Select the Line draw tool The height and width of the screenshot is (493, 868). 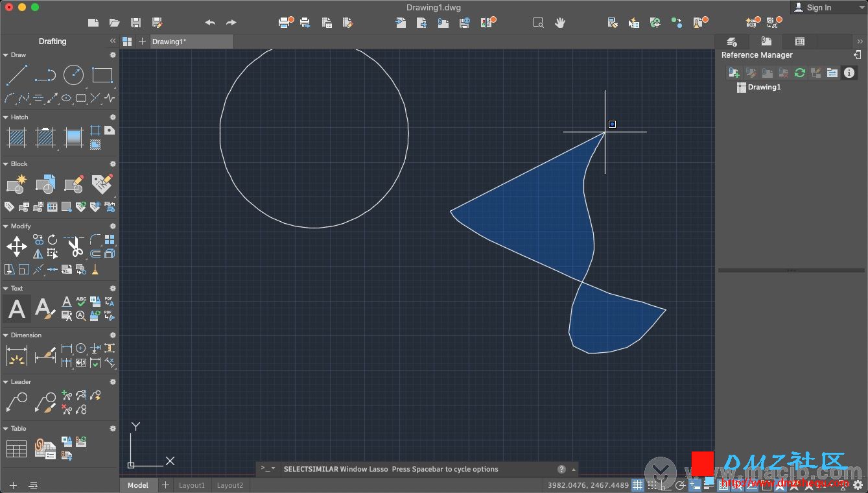point(16,75)
